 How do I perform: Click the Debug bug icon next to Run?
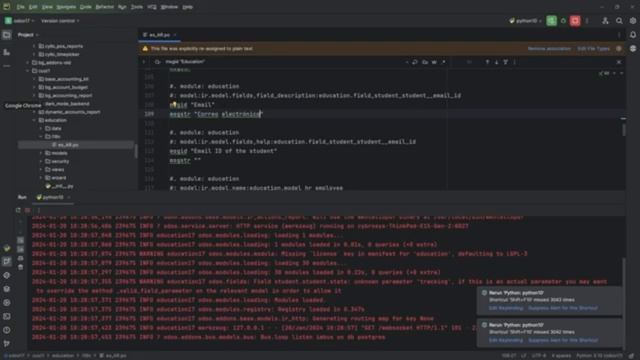[x=563, y=21]
